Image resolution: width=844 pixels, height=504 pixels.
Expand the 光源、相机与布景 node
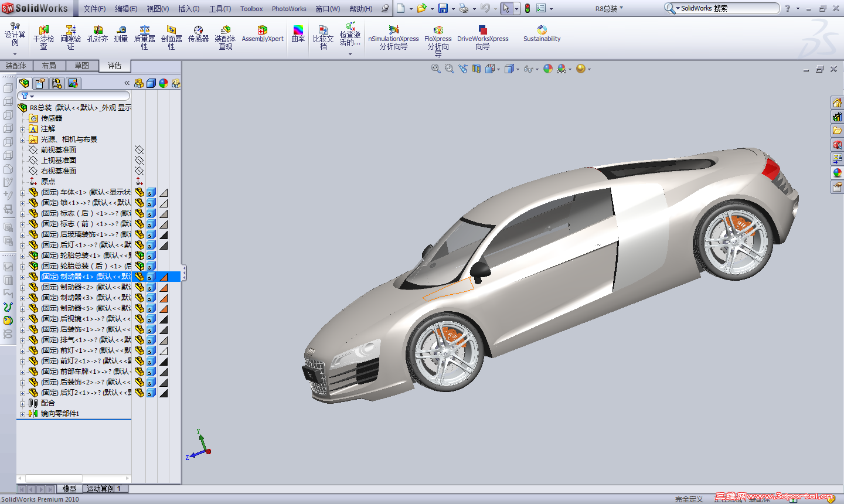(23, 139)
